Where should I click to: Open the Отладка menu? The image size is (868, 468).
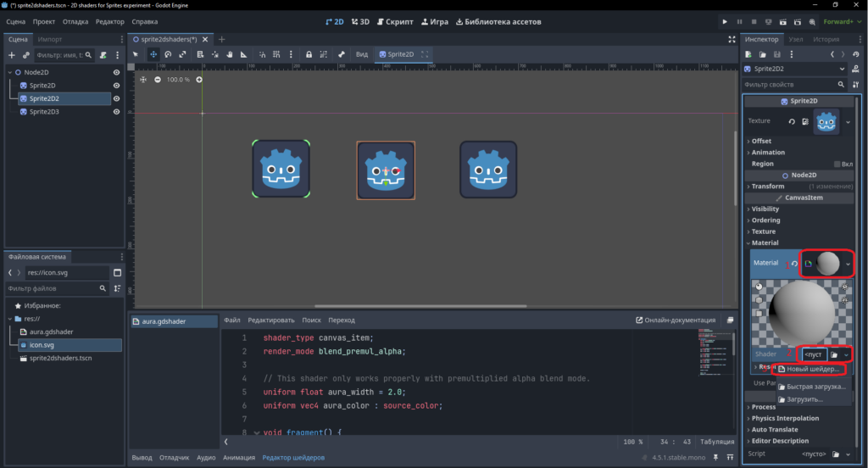pos(75,21)
